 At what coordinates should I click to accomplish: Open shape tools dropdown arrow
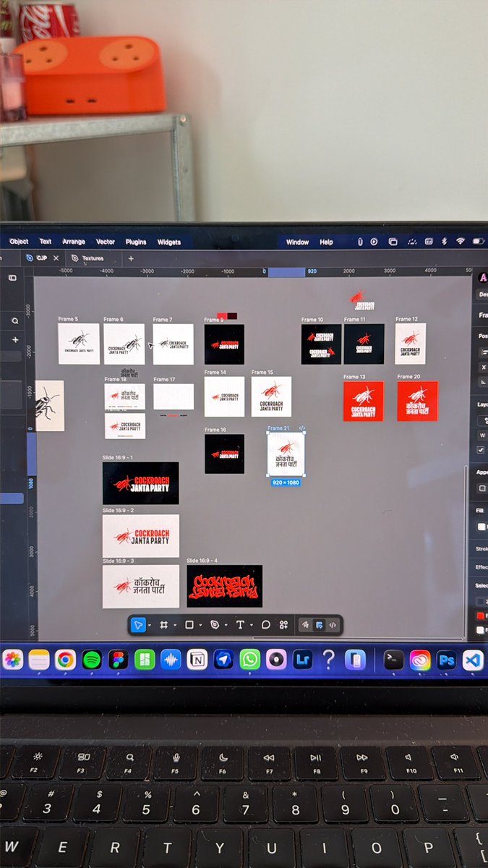pyautogui.click(x=200, y=626)
